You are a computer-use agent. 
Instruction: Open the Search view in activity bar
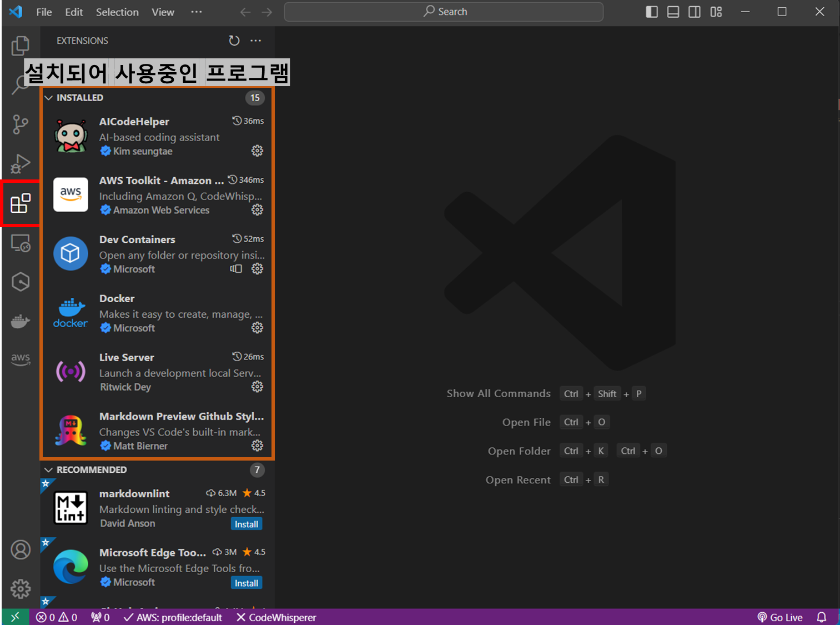coord(21,85)
